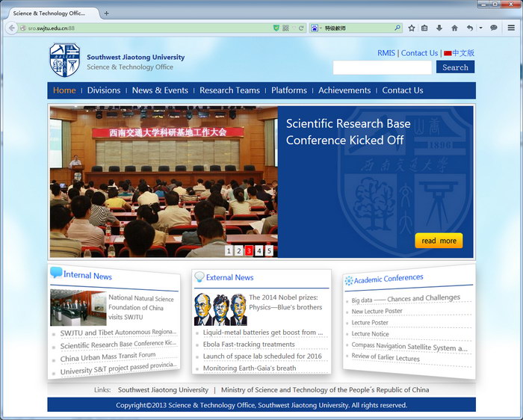Open Ministry of Science and Technology footer link
Image resolution: width=523 pixels, height=420 pixels.
click(325, 390)
